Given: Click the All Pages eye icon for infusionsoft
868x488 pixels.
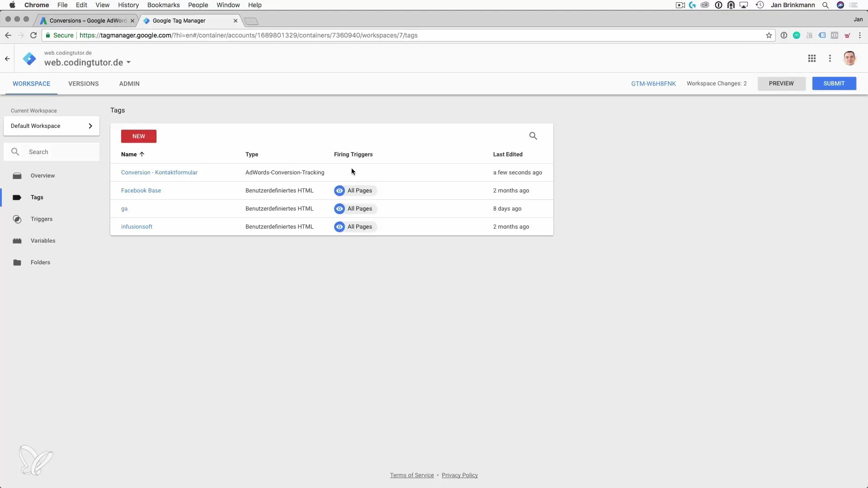Looking at the screenshot, I should click(340, 227).
